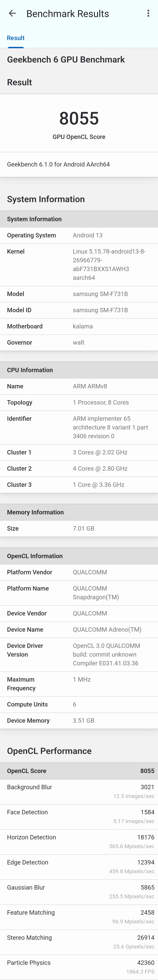
Task: Select the CPU Name ARM ARMv8 row
Action: click(x=79, y=386)
